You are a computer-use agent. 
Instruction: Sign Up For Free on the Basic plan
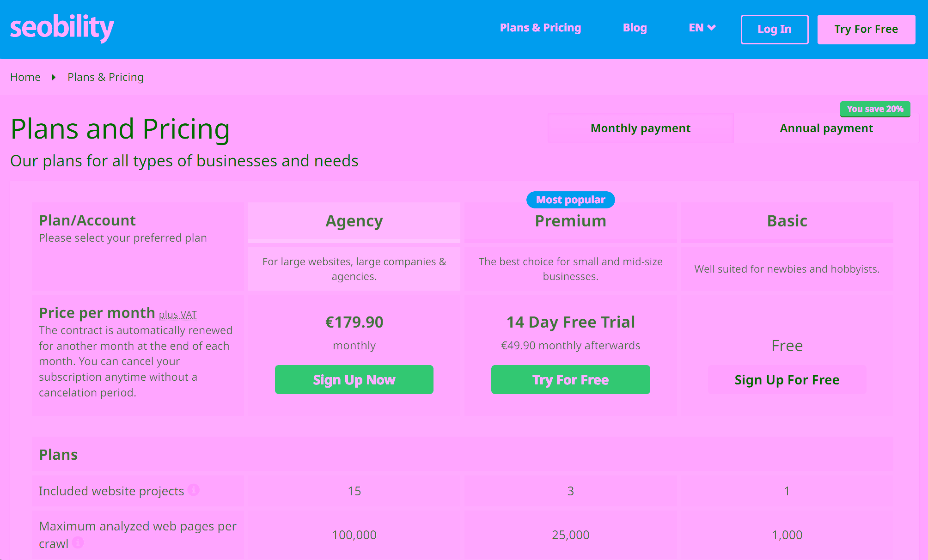click(787, 379)
